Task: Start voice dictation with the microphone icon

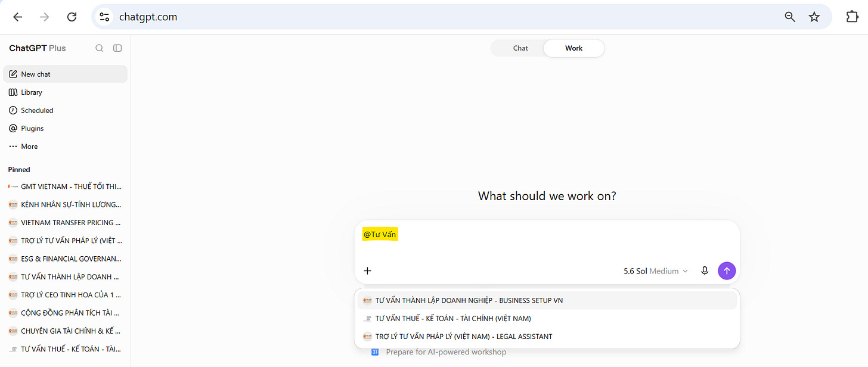Action: [x=705, y=270]
